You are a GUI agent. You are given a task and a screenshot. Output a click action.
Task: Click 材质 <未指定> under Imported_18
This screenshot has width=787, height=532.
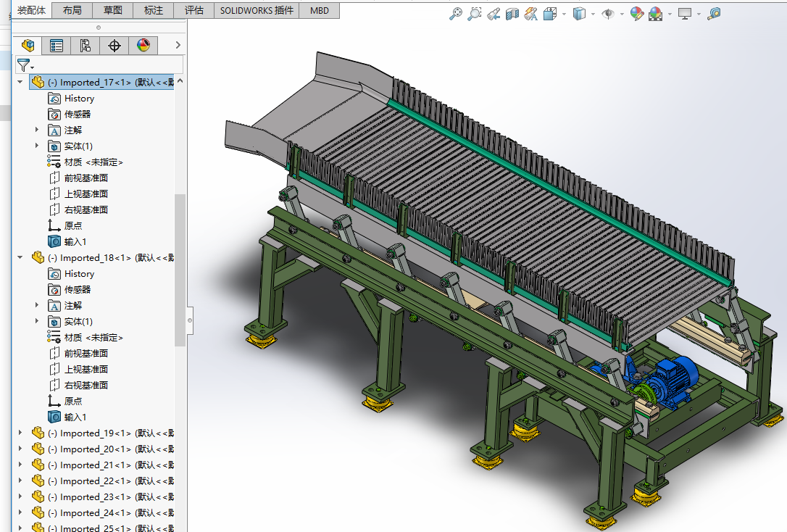pyautogui.click(x=93, y=338)
